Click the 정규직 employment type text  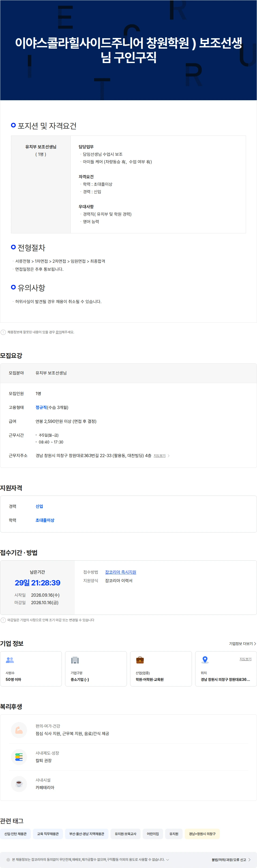[x=41, y=407]
